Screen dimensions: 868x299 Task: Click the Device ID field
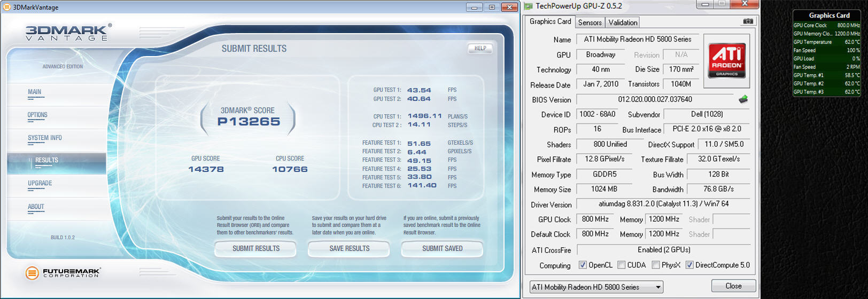(598, 115)
